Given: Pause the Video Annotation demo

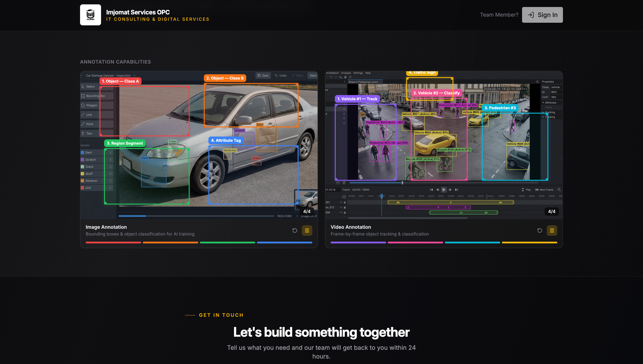Looking at the screenshot, I should pyautogui.click(x=552, y=231).
